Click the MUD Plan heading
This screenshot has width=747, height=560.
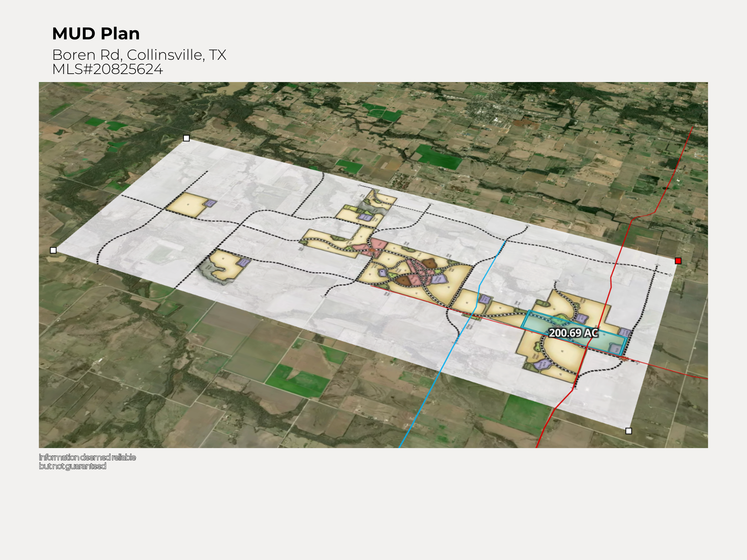point(96,34)
